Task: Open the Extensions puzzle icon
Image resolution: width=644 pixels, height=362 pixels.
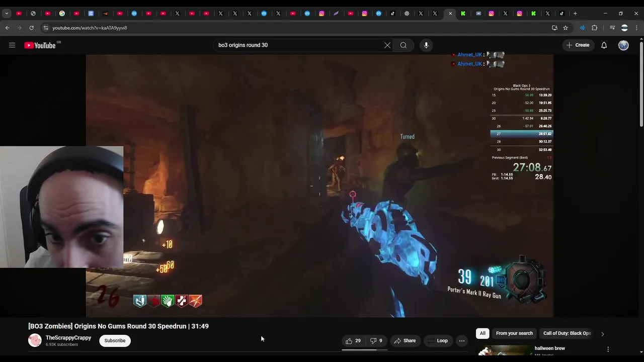Action: point(595,28)
